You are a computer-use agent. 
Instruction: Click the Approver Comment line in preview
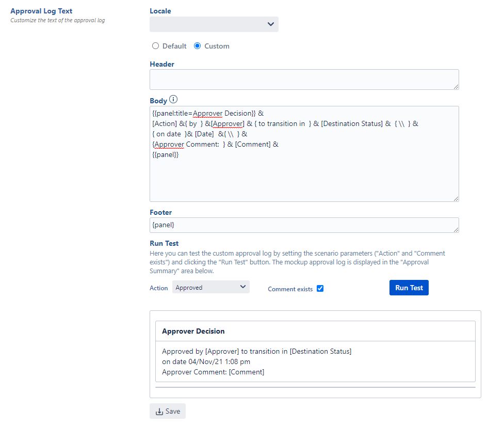coord(213,372)
